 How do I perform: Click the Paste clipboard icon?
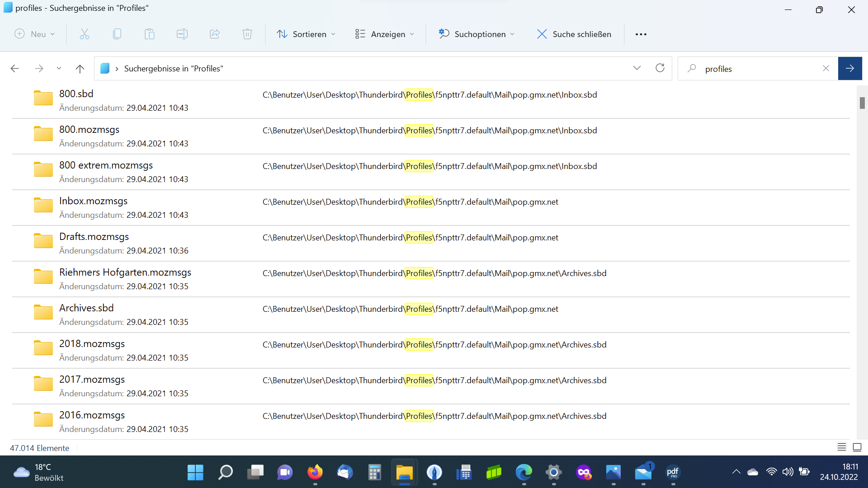[150, 34]
